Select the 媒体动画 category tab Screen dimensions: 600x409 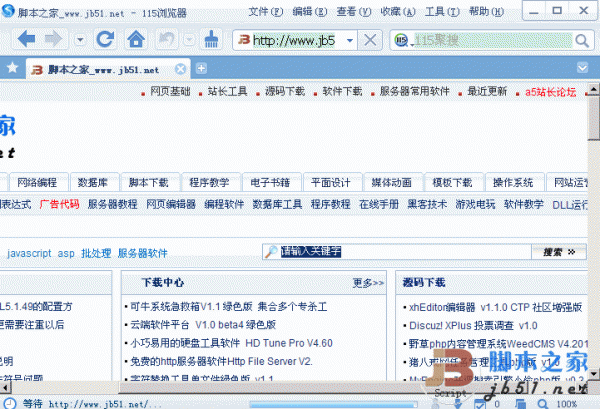392,183
